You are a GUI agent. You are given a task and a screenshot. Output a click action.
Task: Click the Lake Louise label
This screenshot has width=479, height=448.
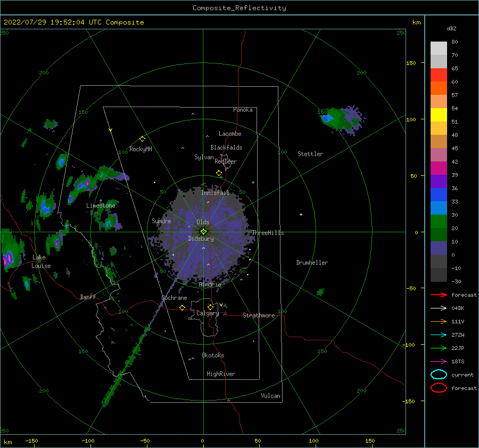(x=41, y=262)
